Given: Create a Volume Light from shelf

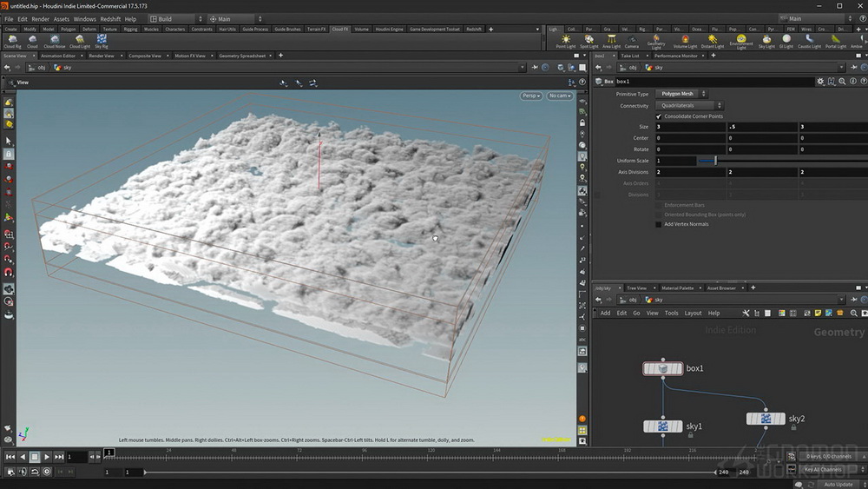Looking at the screenshot, I should coord(685,42).
